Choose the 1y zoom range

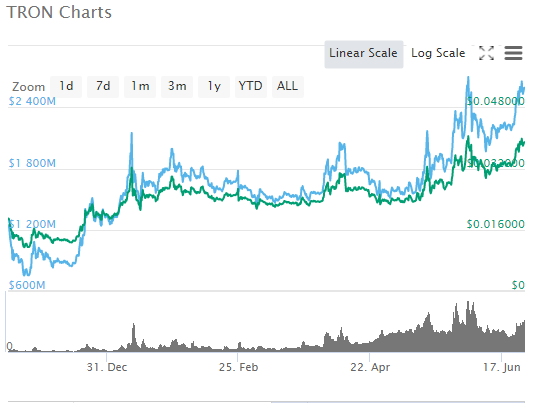(x=214, y=86)
